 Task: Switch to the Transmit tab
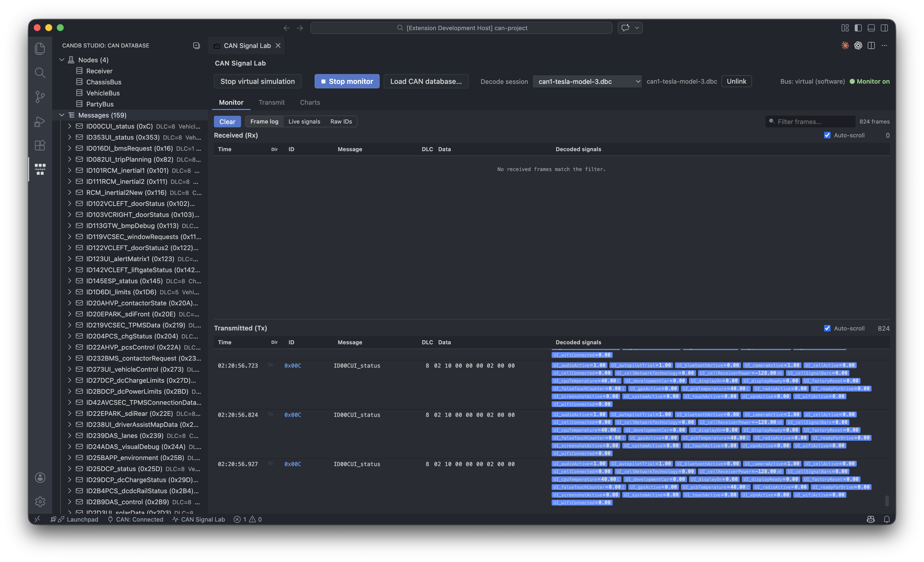(271, 102)
